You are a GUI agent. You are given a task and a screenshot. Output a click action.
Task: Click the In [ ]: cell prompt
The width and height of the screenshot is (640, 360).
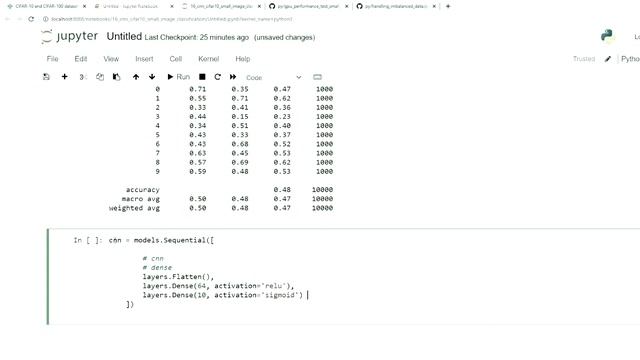coord(88,240)
